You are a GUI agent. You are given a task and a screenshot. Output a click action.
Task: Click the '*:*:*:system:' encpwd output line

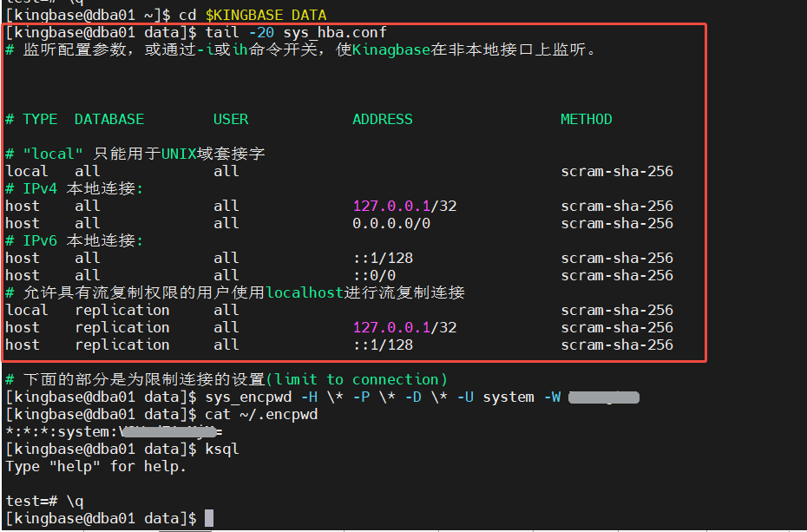[x=115, y=431]
